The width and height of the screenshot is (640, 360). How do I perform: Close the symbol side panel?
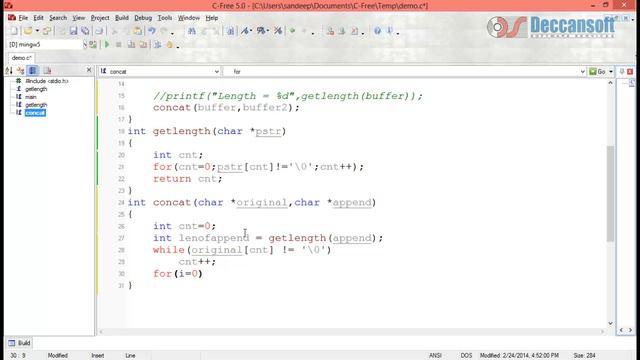(x=89, y=70)
